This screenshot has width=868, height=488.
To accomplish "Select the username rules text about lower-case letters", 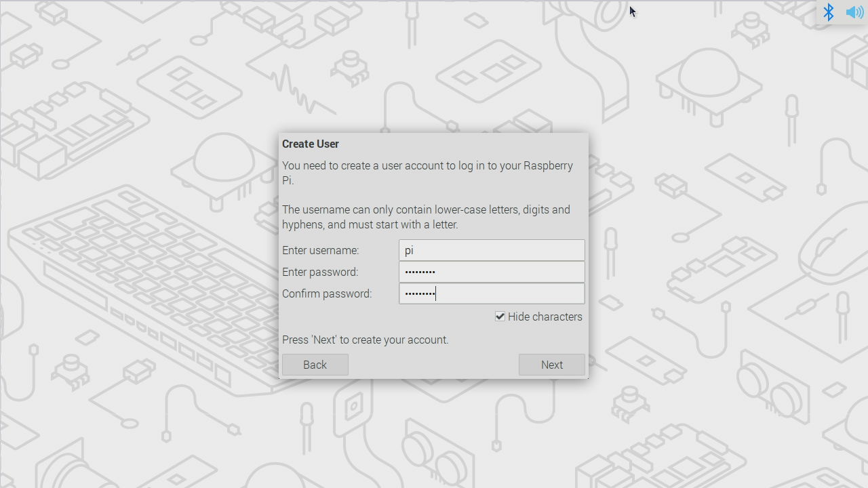I will coord(427,217).
